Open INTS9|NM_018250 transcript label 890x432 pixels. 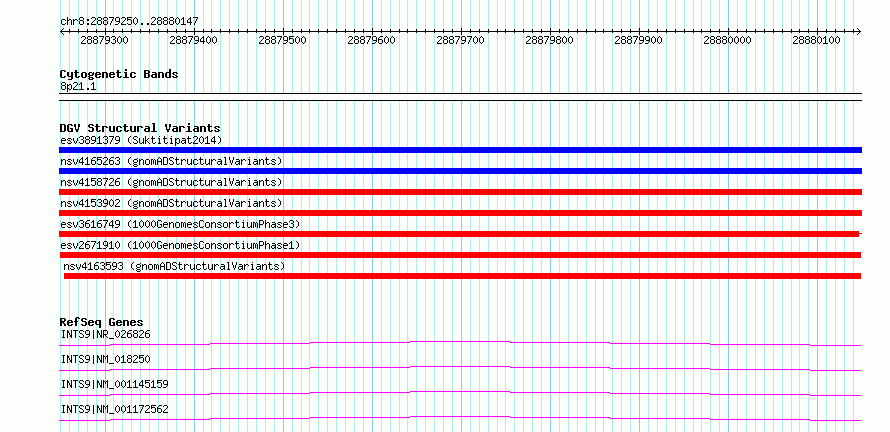coord(105,359)
